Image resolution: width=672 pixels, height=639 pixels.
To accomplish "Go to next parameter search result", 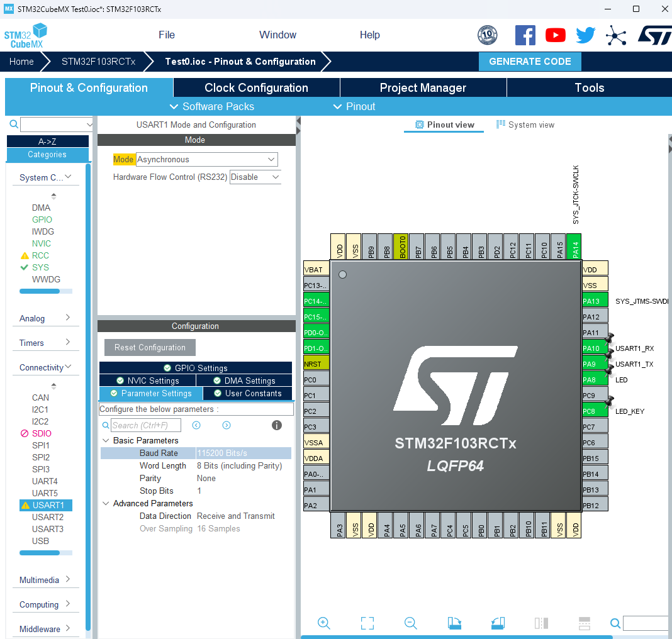I will (227, 425).
